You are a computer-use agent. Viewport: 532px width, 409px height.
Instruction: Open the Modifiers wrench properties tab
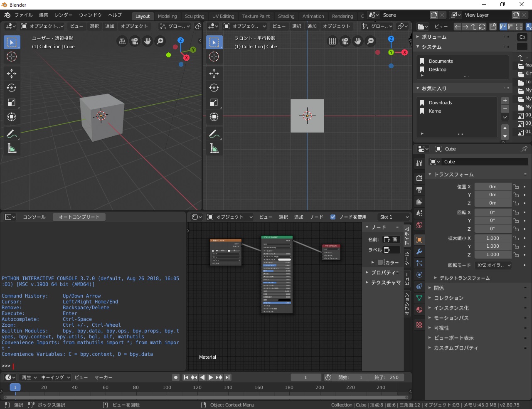[419, 251]
